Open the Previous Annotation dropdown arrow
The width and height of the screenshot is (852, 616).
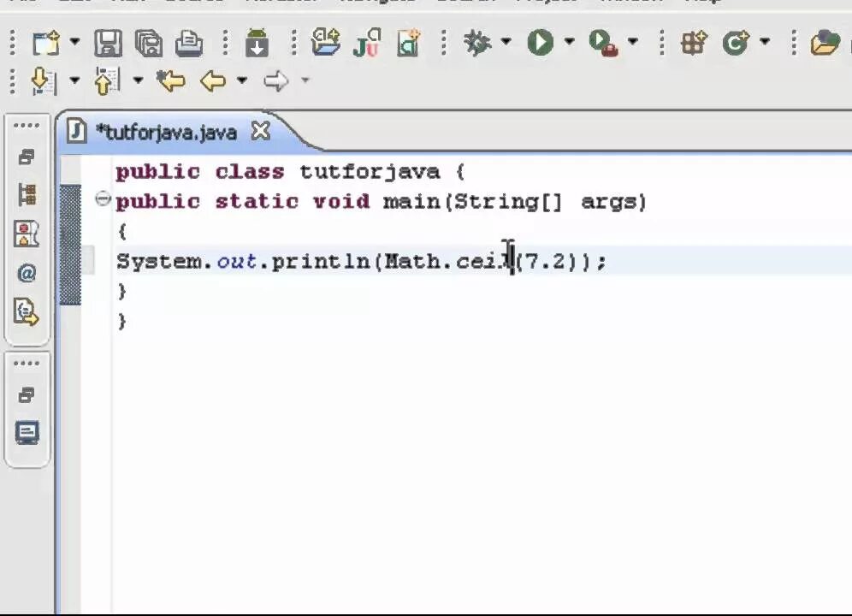(x=138, y=80)
